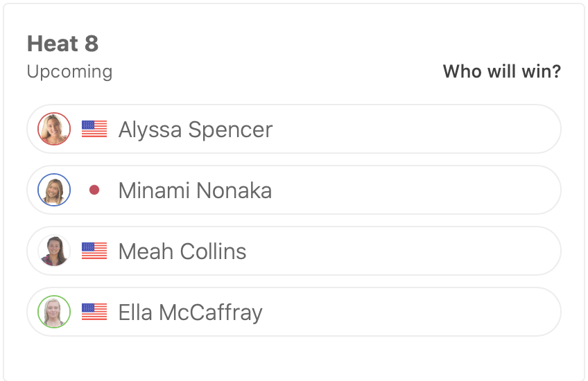Image resolution: width=588 pixels, height=381 pixels.
Task: Pick Alyssa Spencer to win the heat
Action: 416,129
